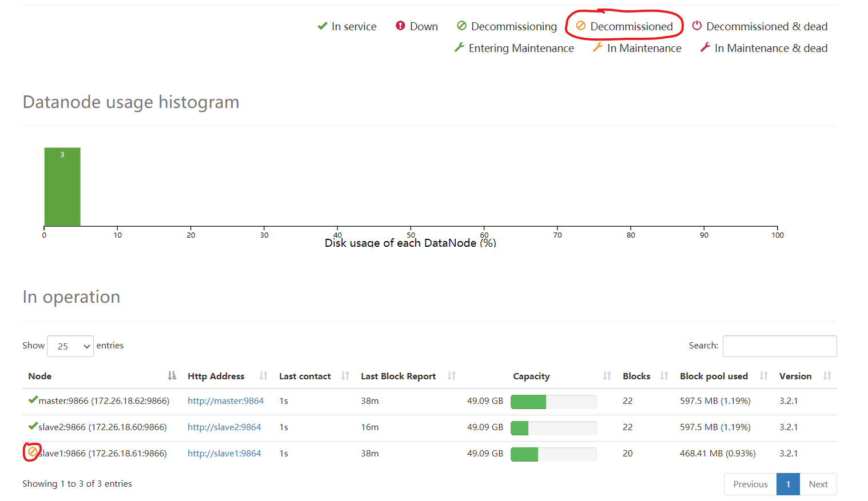Click slave1's decommissioned status icon
Image resolution: width=868 pixels, height=501 pixels.
(x=33, y=452)
